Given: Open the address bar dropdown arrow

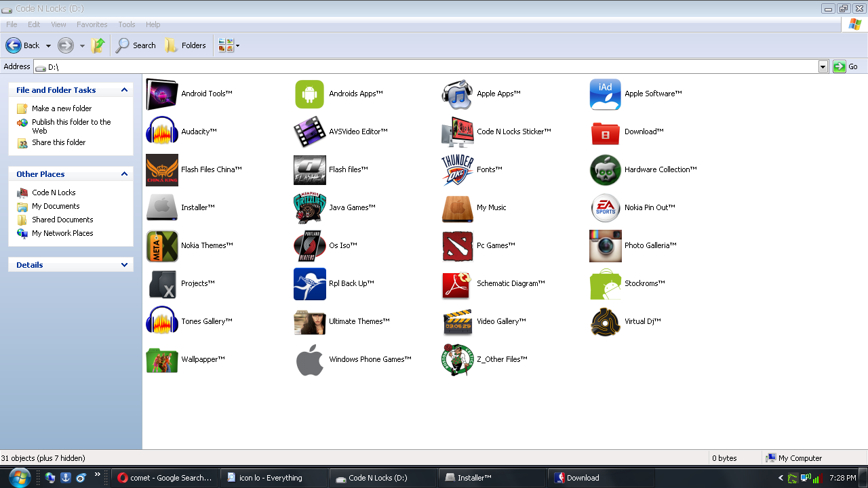Looking at the screenshot, I should 823,66.
